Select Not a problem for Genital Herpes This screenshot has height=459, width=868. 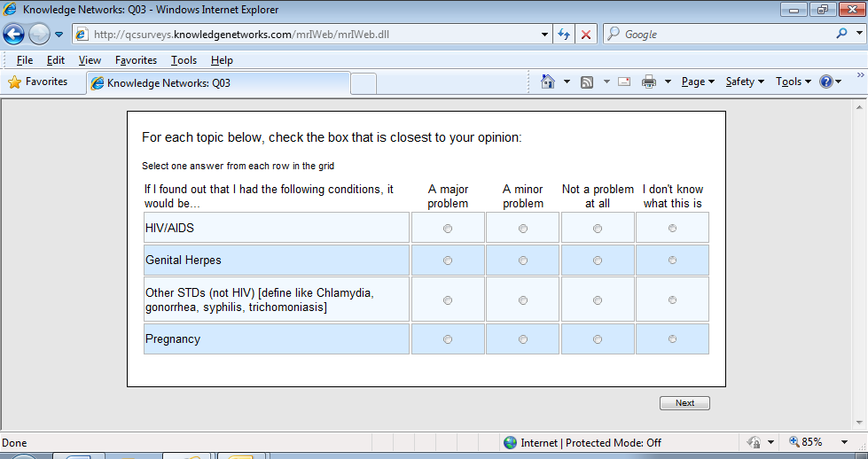click(x=598, y=261)
